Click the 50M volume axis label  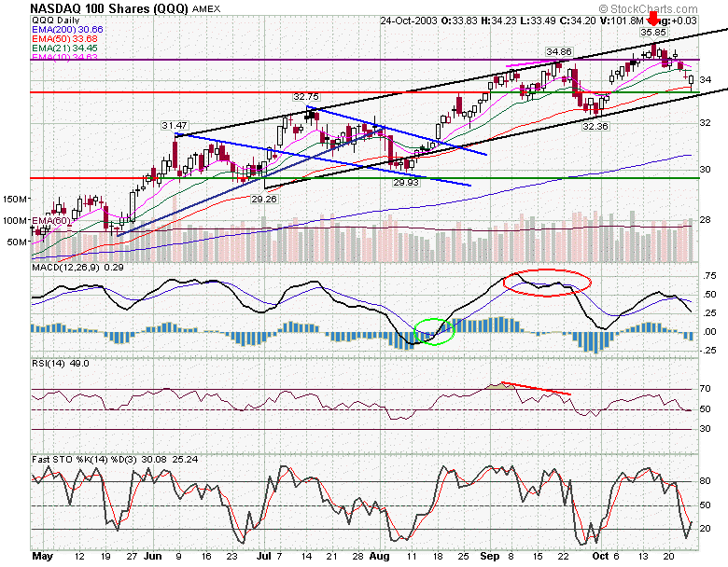(18, 242)
